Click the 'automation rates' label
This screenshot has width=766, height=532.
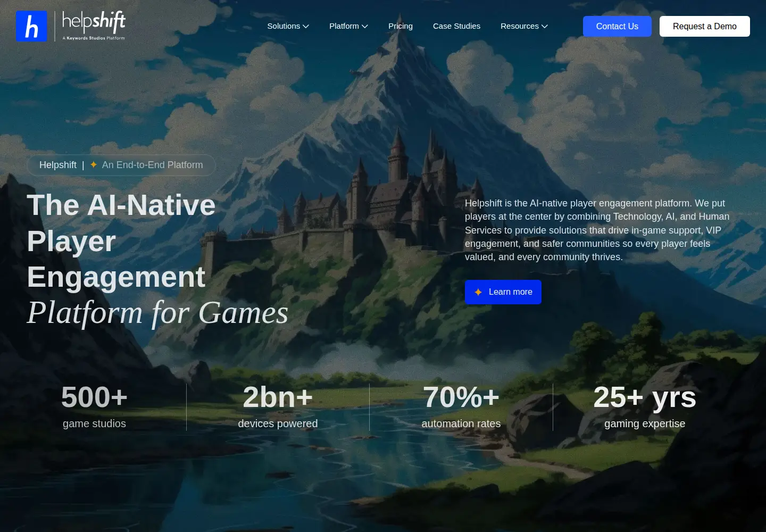(x=461, y=423)
